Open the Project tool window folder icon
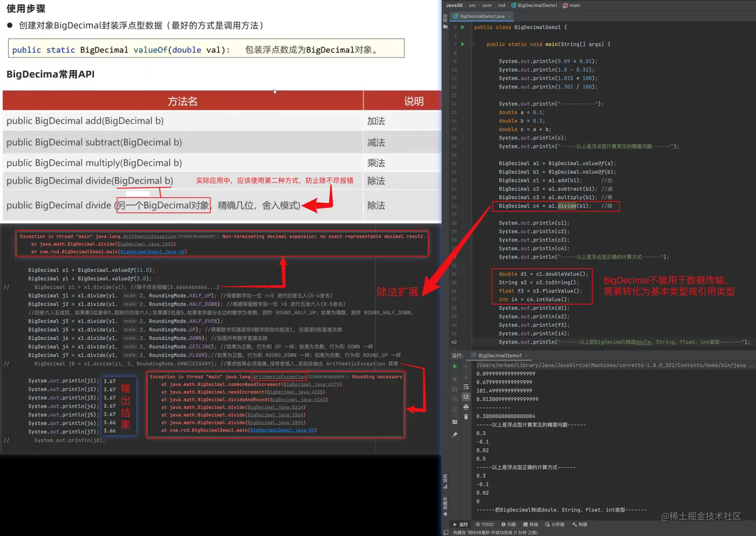This screenshot has height=536, width=756. coord(445,27)
